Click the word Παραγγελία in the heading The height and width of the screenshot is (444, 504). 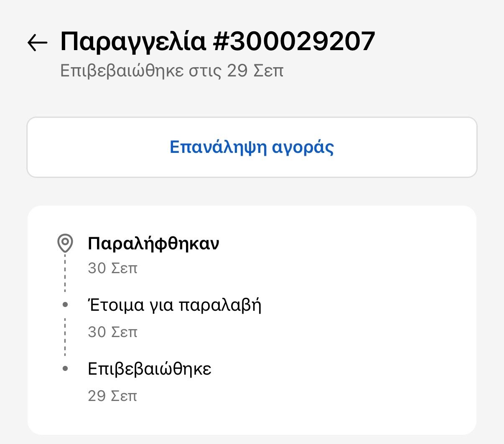point(133,41)
